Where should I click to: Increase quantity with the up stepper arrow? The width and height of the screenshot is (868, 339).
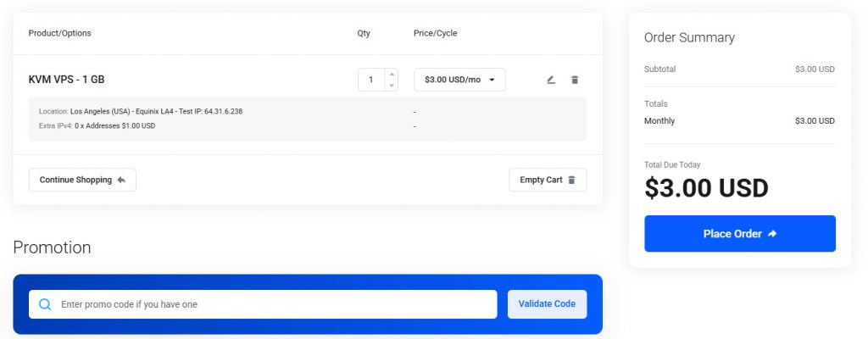391,74
